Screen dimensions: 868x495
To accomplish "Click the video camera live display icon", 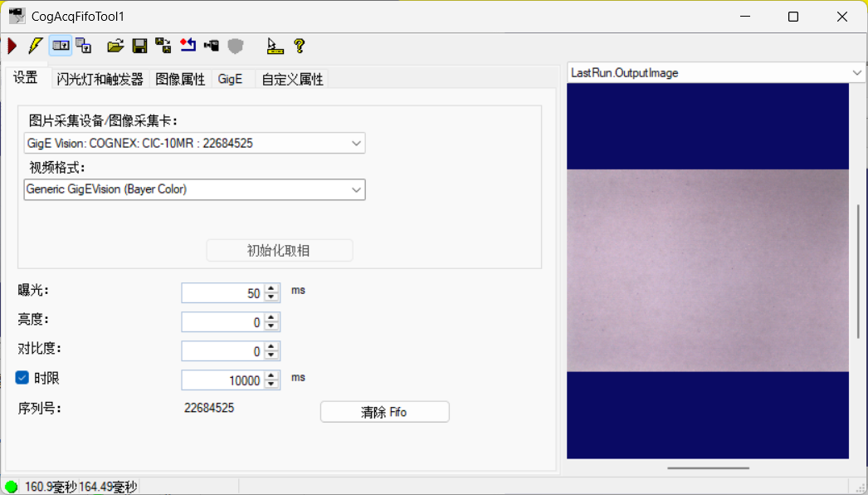I will tap(212, 46).
